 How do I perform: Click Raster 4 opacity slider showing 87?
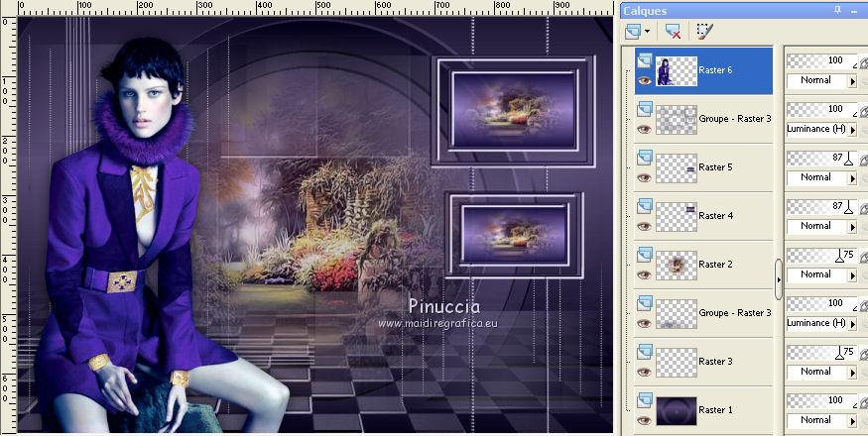(822, 206)
